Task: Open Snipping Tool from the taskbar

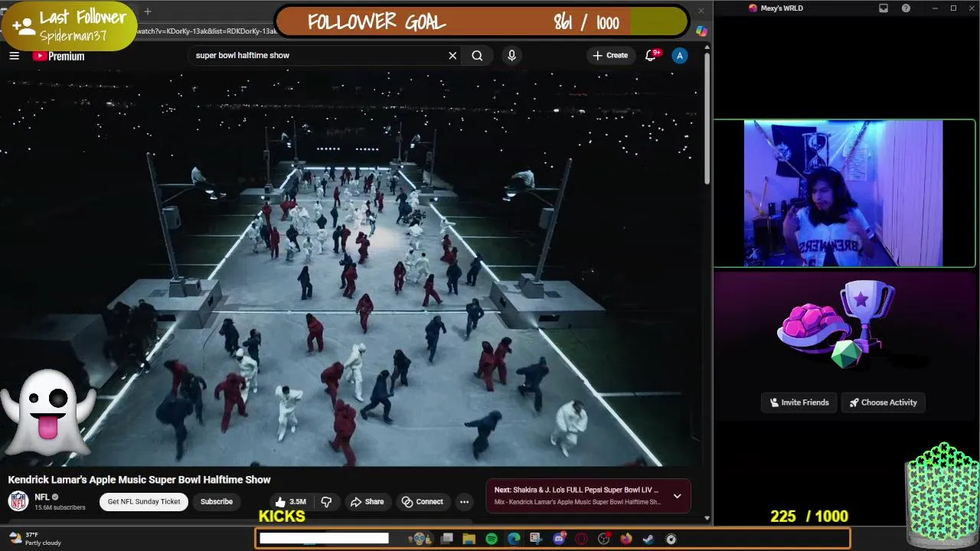Action: tap(536, 539)
